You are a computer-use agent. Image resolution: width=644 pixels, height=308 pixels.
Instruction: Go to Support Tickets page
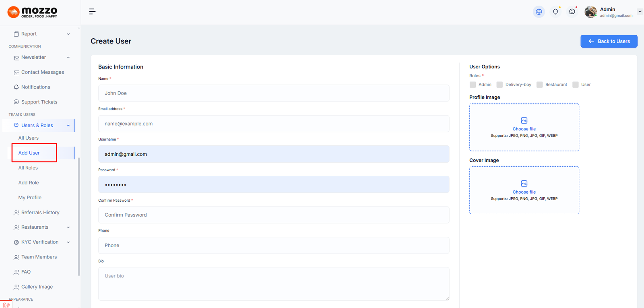pos(39,102)
